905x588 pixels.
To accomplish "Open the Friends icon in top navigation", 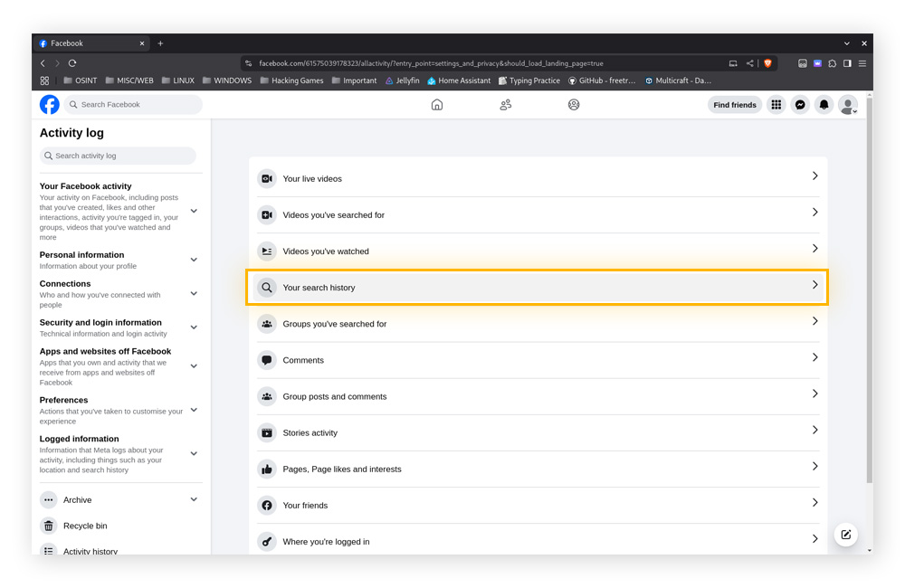I will [506, 104].
